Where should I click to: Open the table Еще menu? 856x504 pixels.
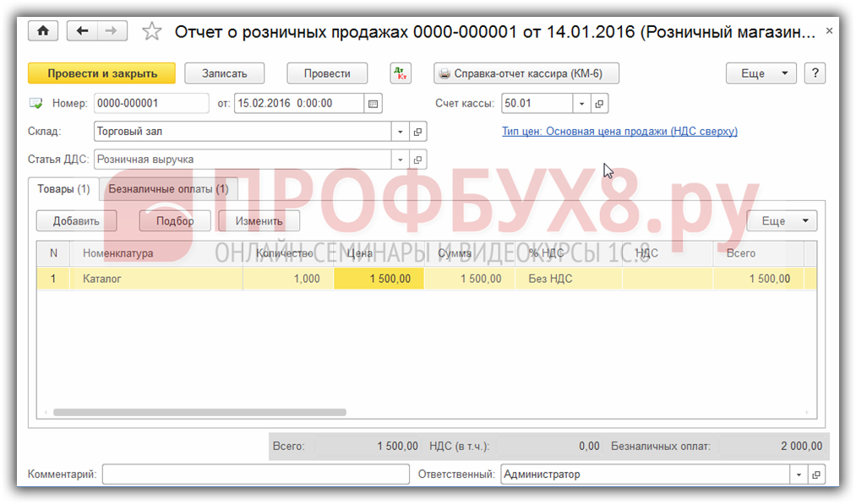[x=782, y=221]
